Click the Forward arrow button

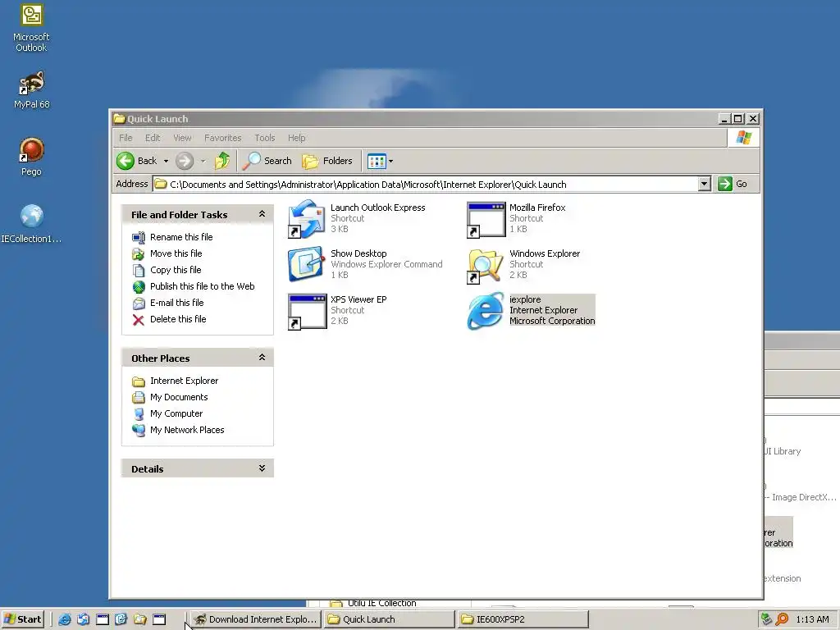pyautogui.click(x=185, y=161)
